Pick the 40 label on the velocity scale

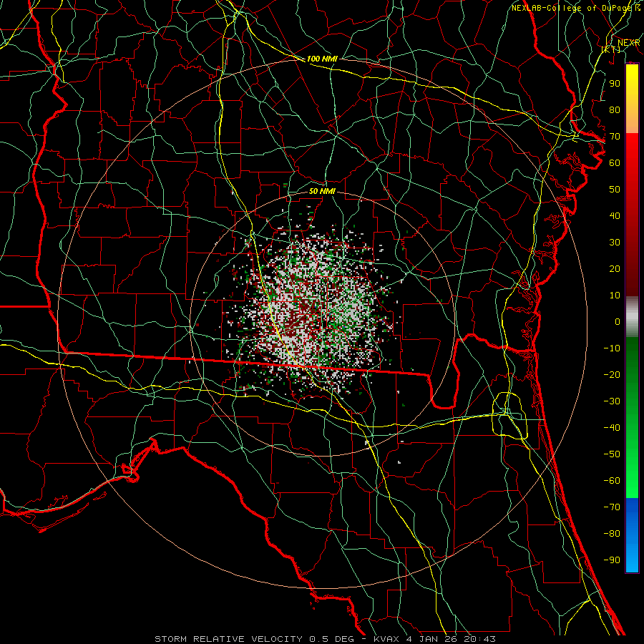pyautogui.click(x=615, y=216)
